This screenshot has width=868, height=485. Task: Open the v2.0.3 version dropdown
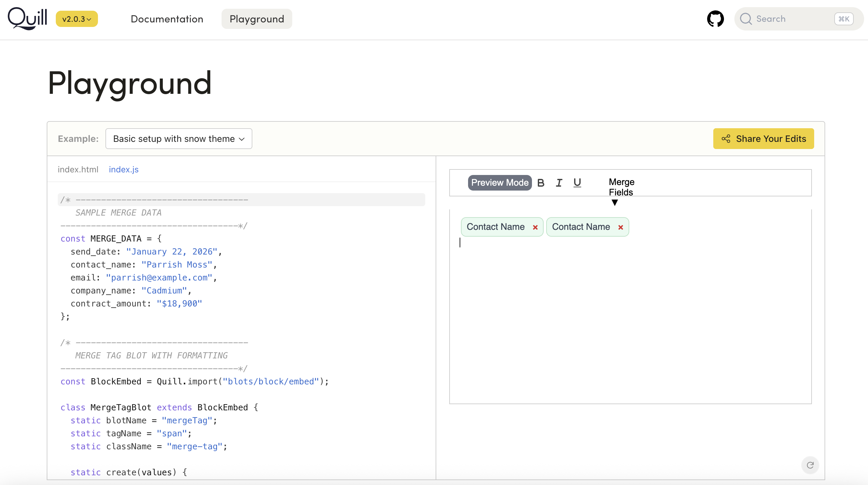pyautogui.click(x=77, y=19)
